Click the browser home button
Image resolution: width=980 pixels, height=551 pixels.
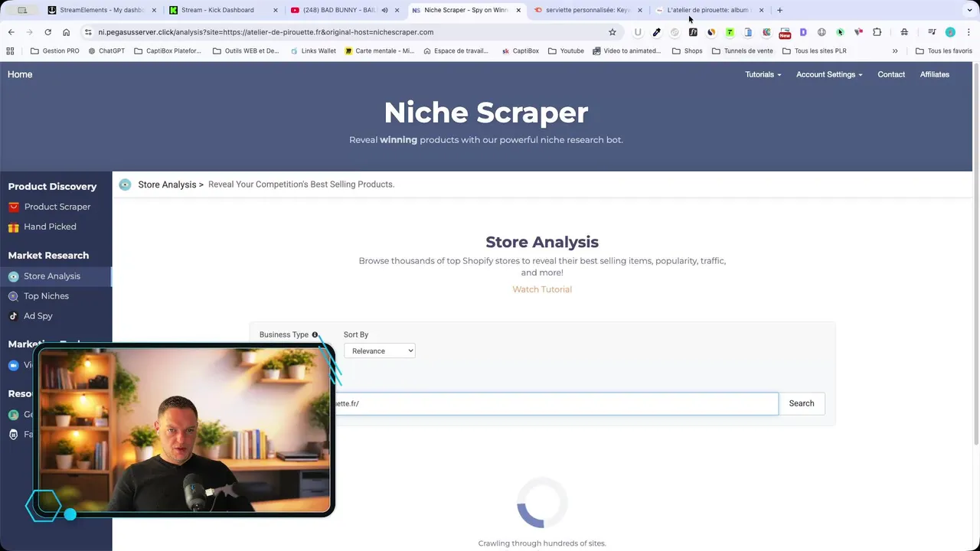66,32
